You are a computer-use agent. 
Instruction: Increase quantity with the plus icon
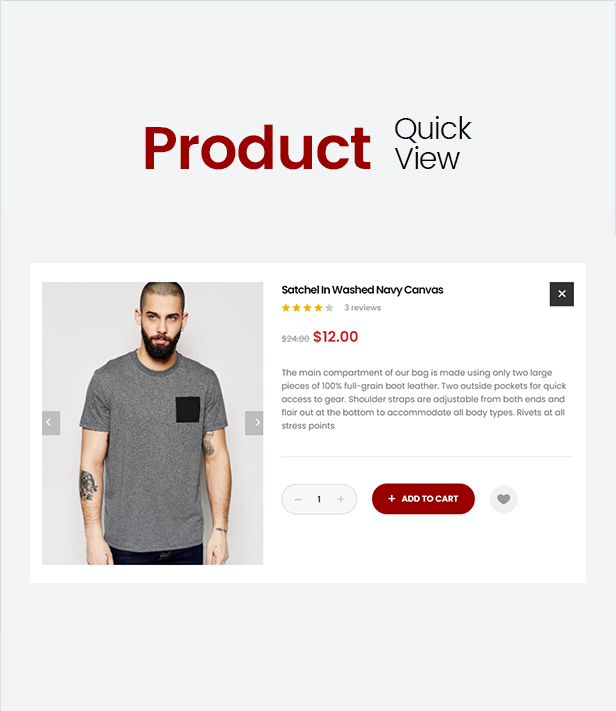tap(341, 499)
